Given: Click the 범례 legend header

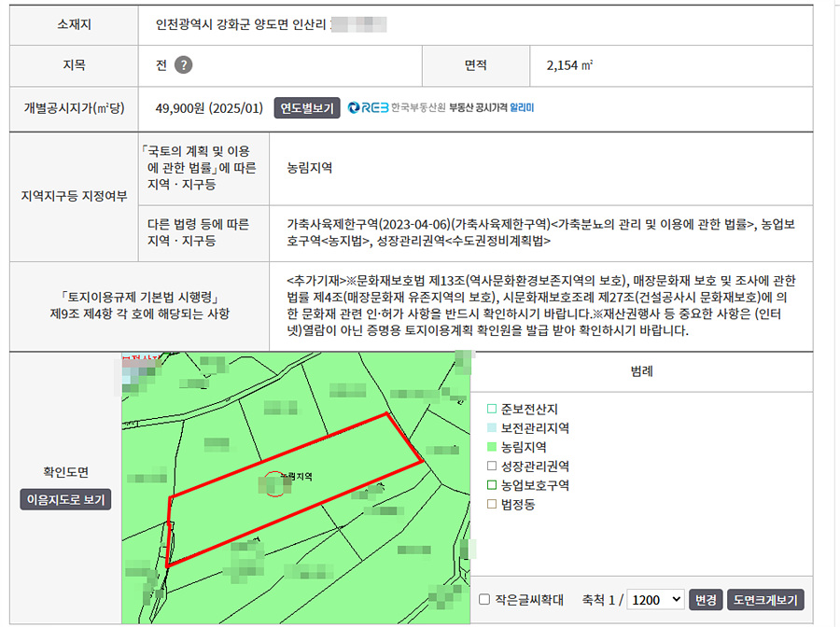Looking at the screenshot, I should tap(641, 370).
